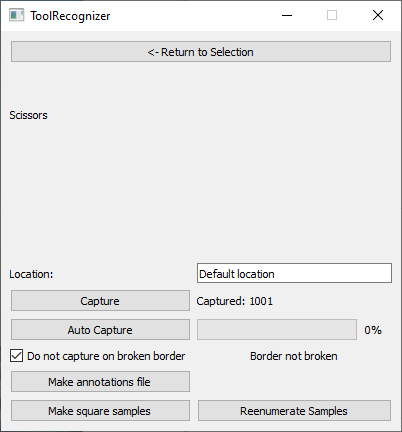Click Make annotations file button
This screenshot has height=432, width=402.
[100, 382]
